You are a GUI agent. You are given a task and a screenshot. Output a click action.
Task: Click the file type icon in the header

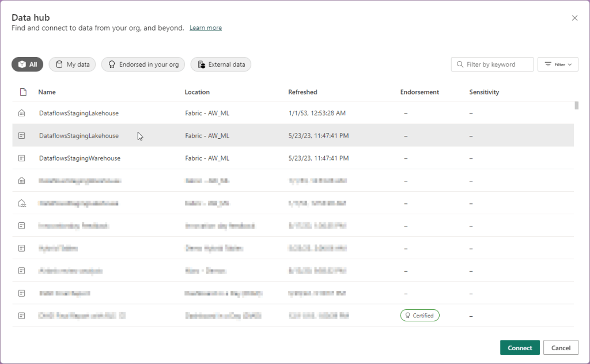(x=22, y=92)
